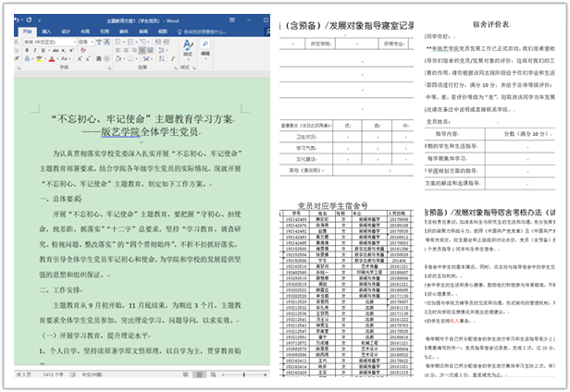Open the Change Case Aa dropdown
This screenshot has height=392, width=570.
(65, 58)
